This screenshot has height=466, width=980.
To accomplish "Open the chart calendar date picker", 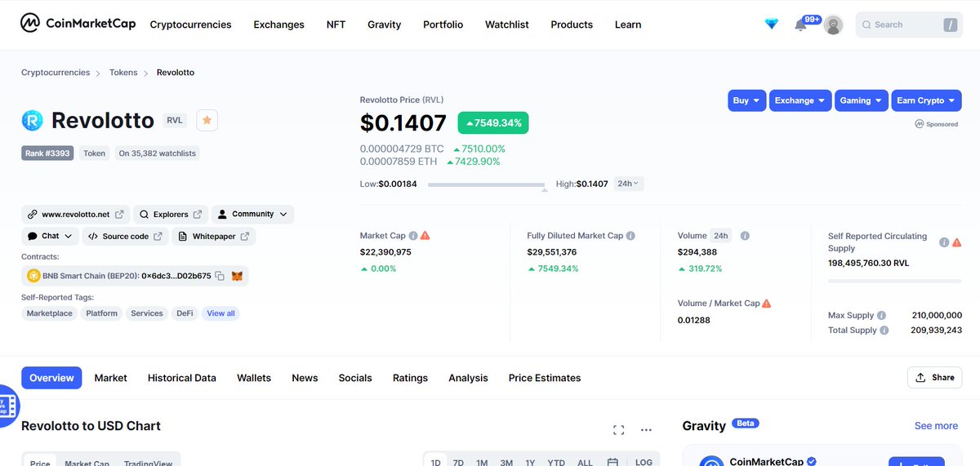I will [x=612, y=463].
